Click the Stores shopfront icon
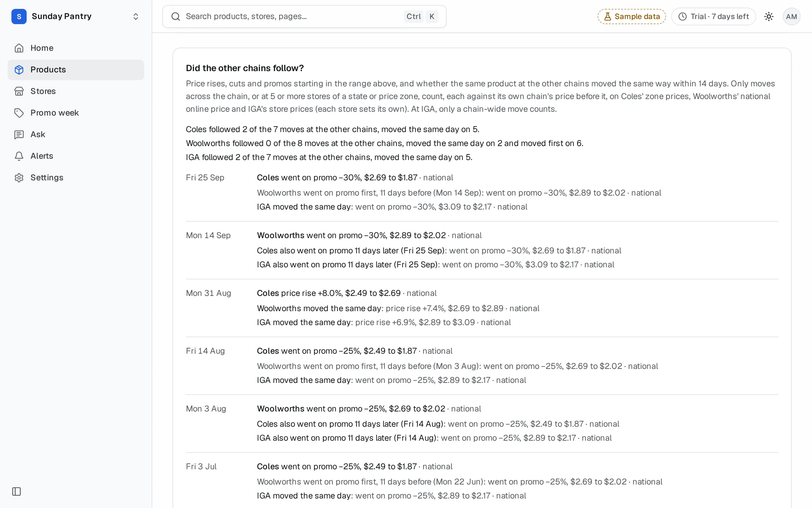The width and height of the screenshot is (812, 508). pos(19,91)
